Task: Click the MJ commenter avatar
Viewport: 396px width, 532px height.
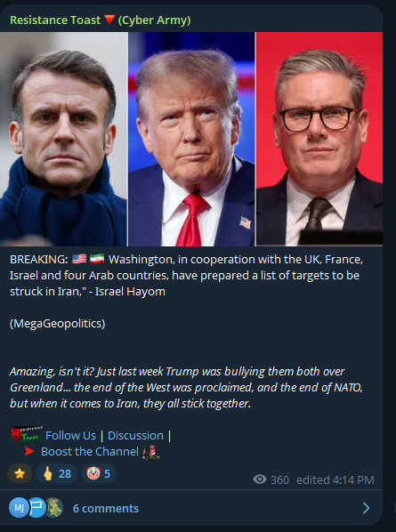Action: pyautogui.click(x=19, y=508)
